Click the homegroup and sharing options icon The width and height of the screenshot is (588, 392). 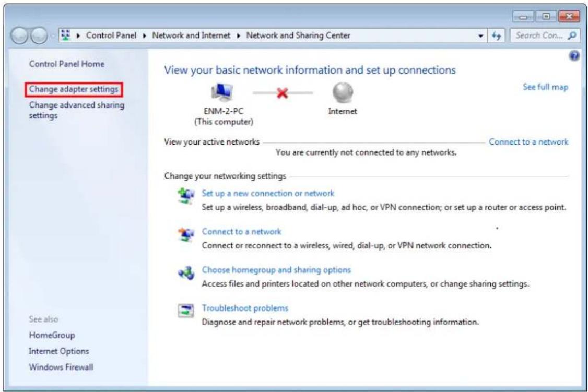[186, 272]
